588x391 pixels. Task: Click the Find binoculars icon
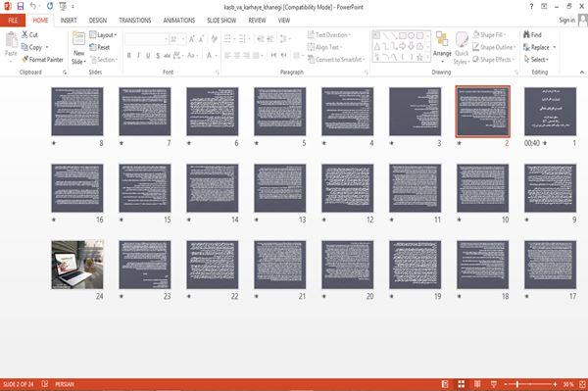coord(526,34)
